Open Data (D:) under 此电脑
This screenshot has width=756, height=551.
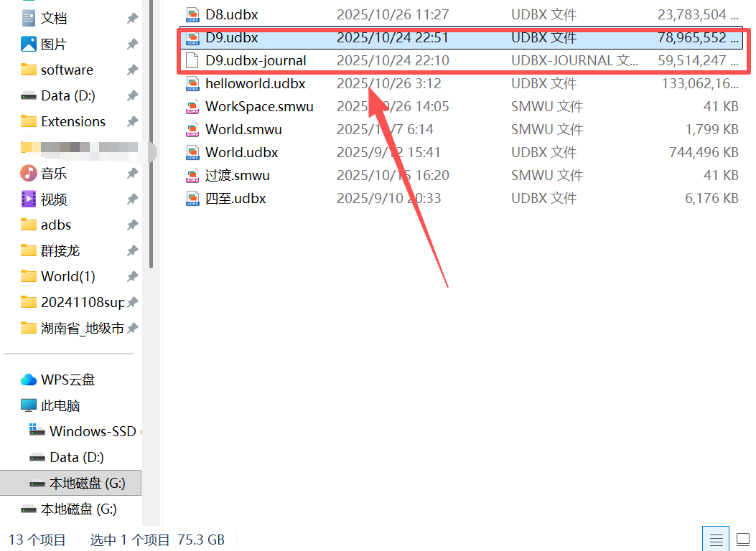tap(76, 457)
